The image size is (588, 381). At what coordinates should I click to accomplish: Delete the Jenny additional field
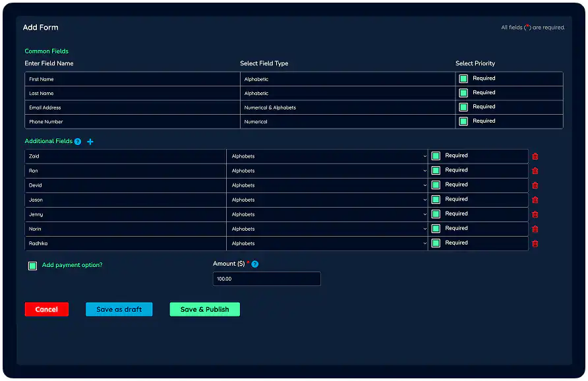point(535,214)
